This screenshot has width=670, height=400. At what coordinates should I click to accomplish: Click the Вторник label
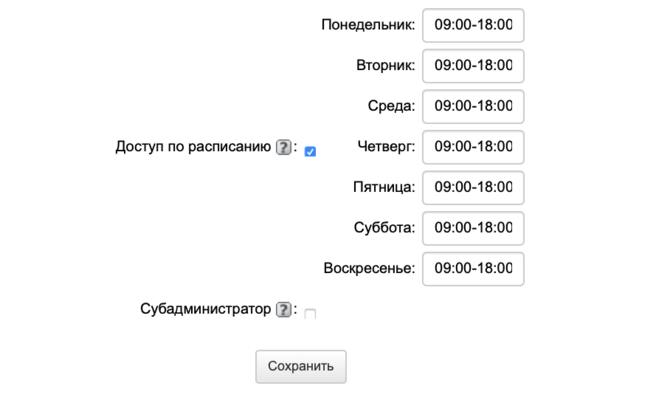[385, 66]
